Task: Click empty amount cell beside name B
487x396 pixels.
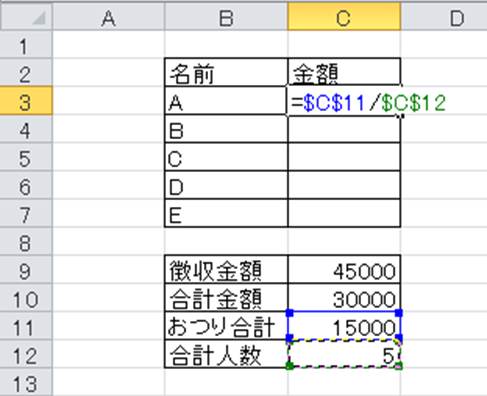Action: [344, 129]
